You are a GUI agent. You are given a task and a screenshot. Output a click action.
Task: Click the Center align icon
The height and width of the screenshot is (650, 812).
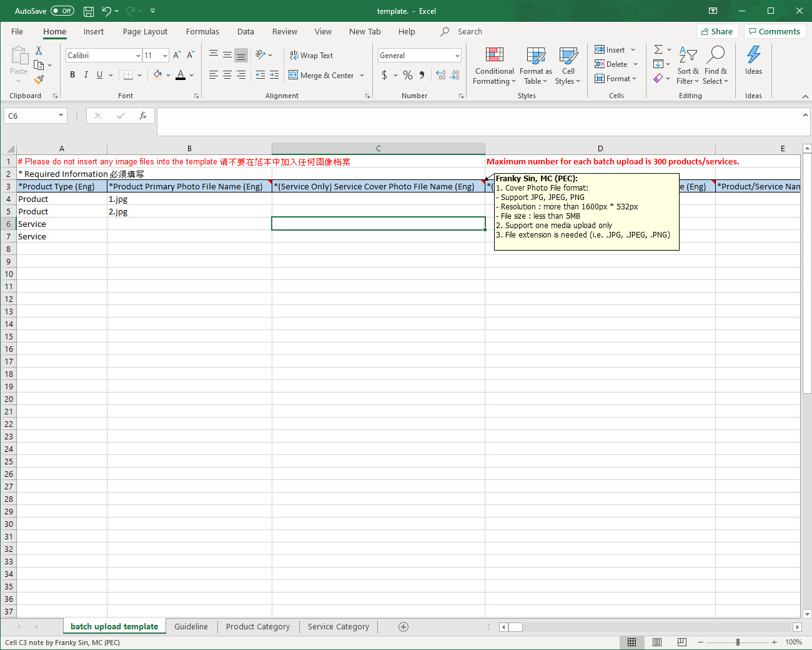coord(227,75)
